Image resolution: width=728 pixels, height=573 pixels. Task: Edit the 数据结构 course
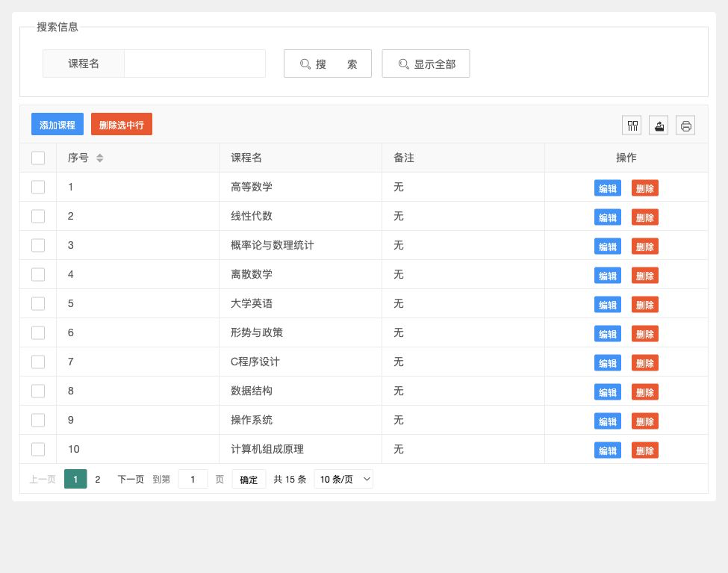point(608,392)
